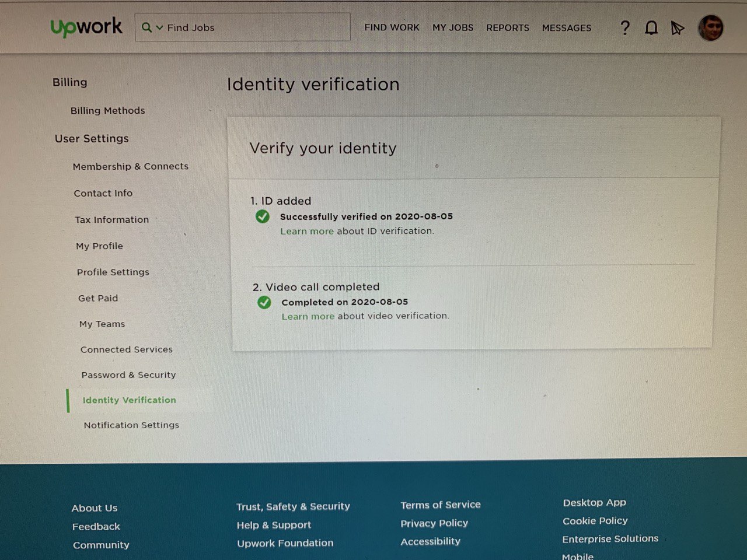Open the notifications bell icon

[651, 27]
